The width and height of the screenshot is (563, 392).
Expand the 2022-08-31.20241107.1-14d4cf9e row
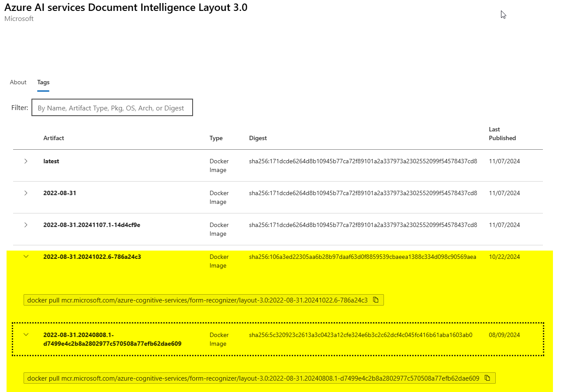[x=26, y=225]
